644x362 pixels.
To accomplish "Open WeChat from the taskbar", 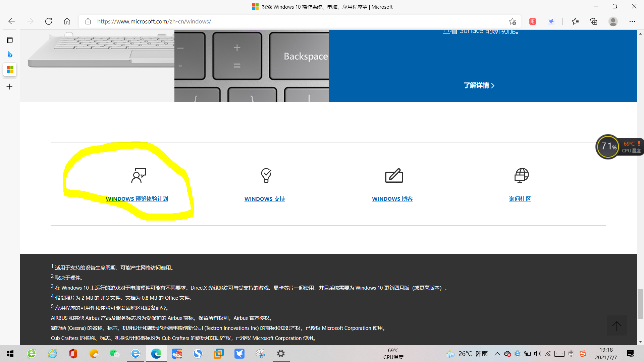I will [115, 354].
